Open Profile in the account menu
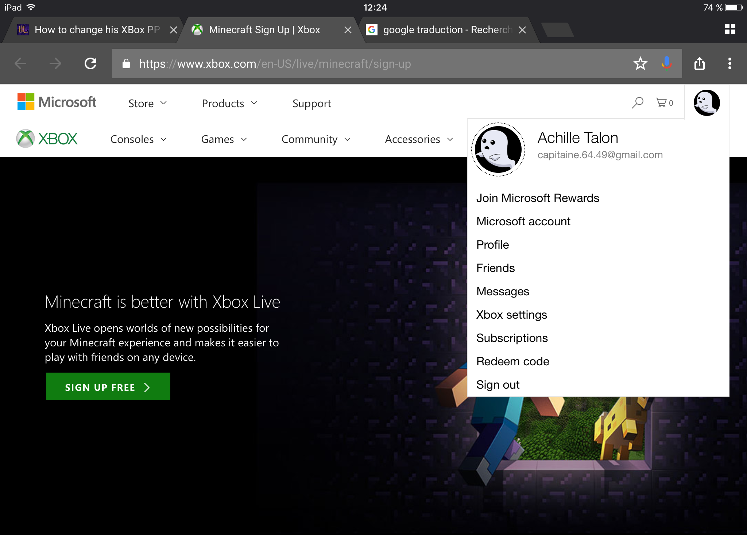 coord(492,245)
